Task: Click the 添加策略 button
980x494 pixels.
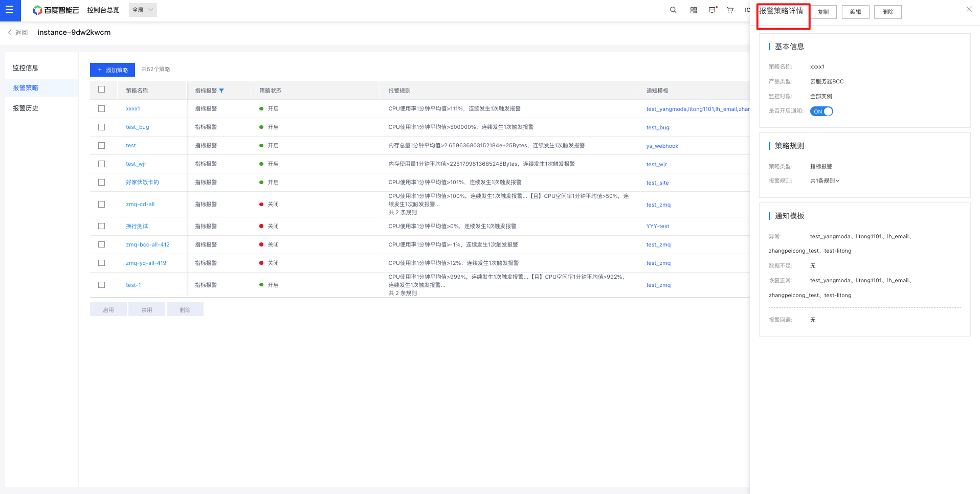Action: tap(113, 70)
